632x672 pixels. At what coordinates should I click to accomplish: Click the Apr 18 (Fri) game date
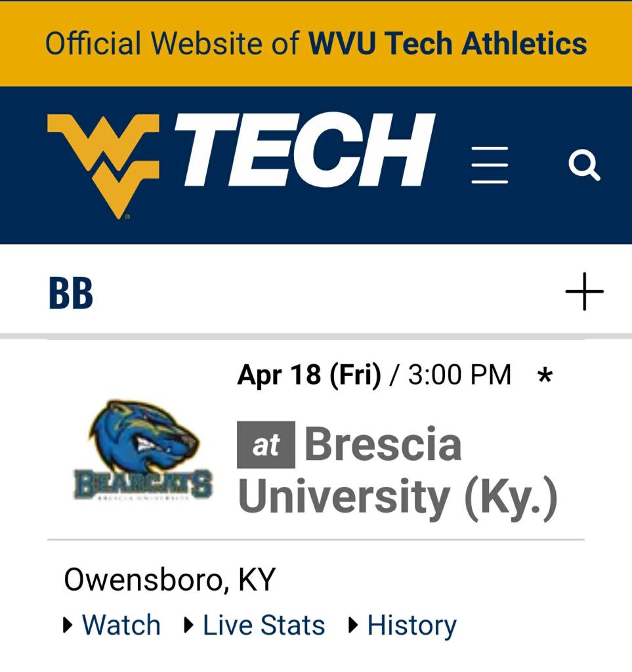point(309,375)
